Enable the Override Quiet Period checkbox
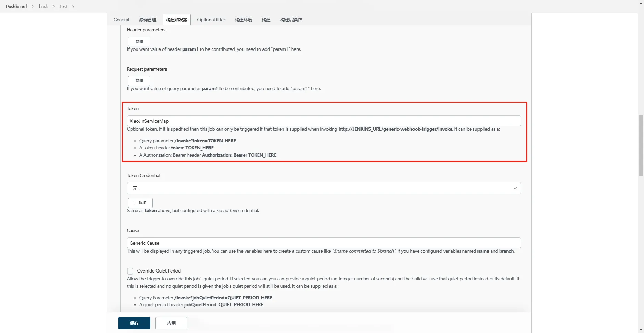The image size is (644, 333). 130,271
